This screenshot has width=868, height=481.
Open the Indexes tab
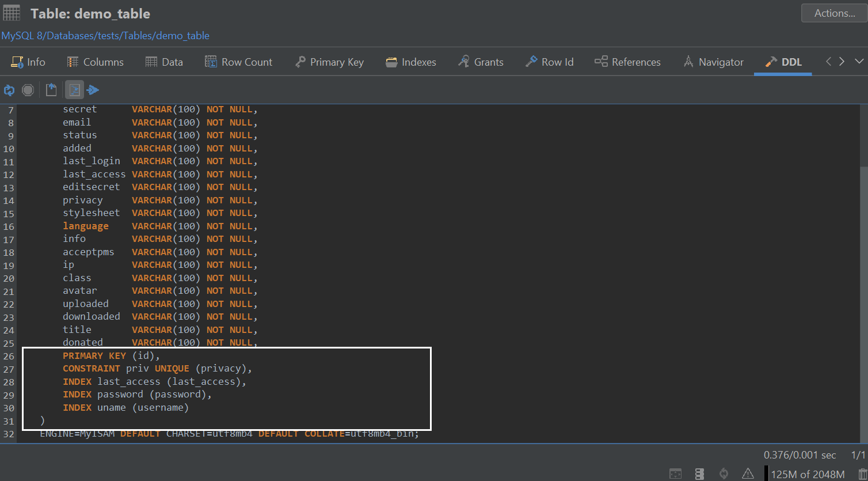[x=411, y=62]
